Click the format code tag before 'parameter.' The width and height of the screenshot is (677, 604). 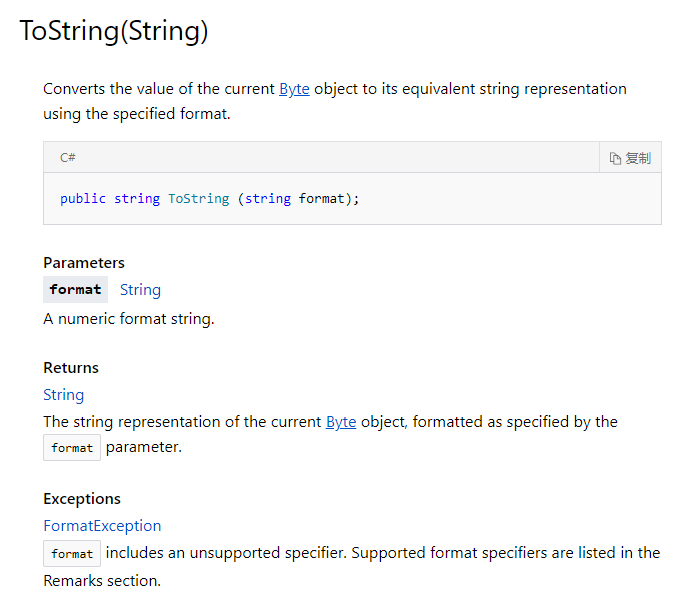[x=72, y=448]
